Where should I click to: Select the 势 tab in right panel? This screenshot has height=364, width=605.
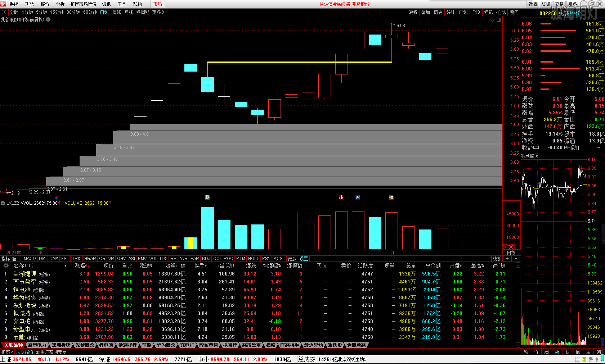pyautogui.click(x=557, y=352)
